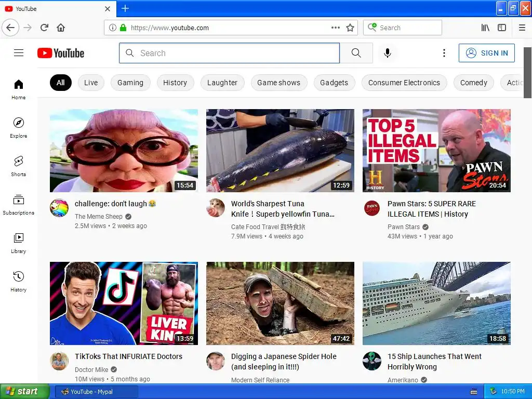Viewport: 532px width, 399px height.
Task: Click the Pawn Stars channel avatar
Action: pos(372,208)
